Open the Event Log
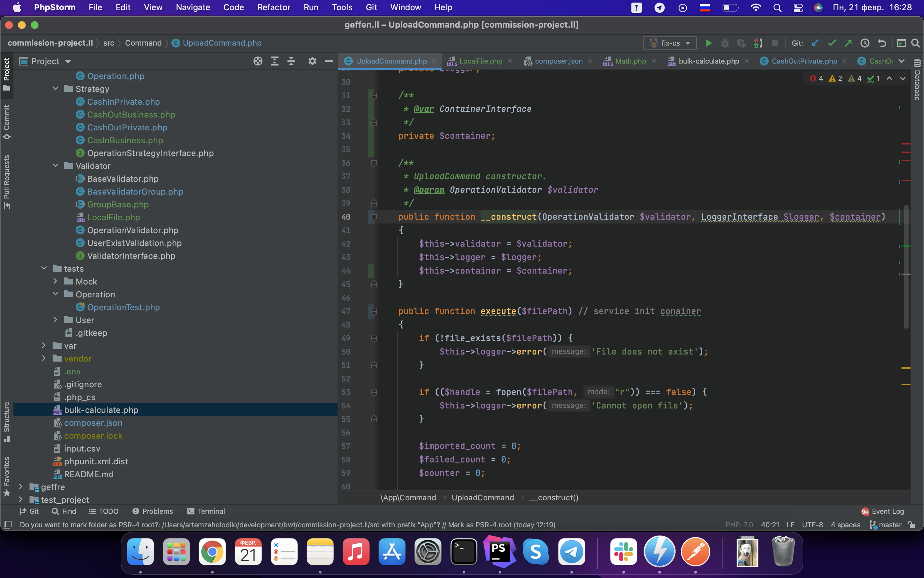 coord(883,511)
